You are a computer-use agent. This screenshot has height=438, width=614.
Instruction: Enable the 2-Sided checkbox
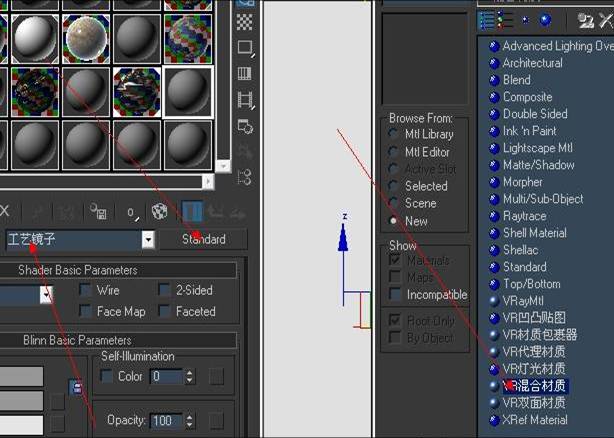pos(164,290)
